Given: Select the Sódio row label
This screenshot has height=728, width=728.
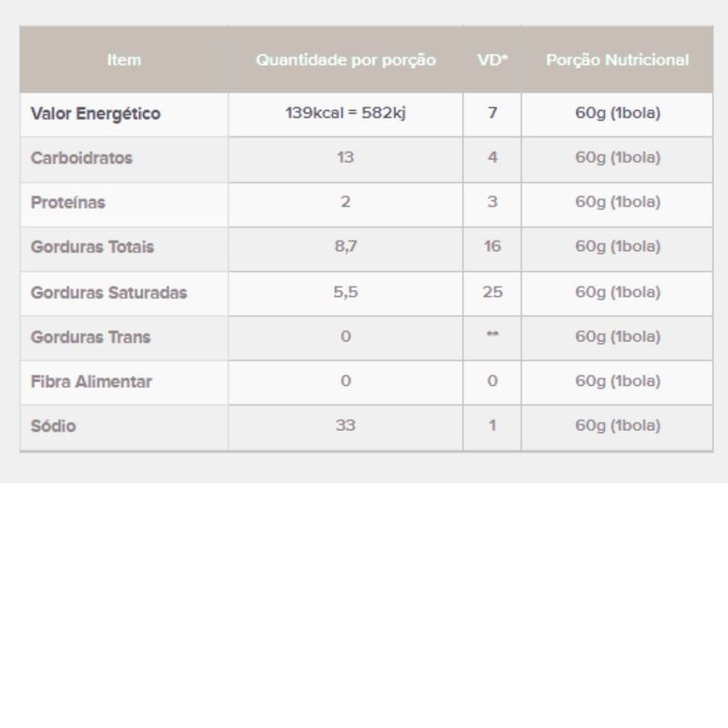Looking at the screenshot, I should (x=53, y=427).
